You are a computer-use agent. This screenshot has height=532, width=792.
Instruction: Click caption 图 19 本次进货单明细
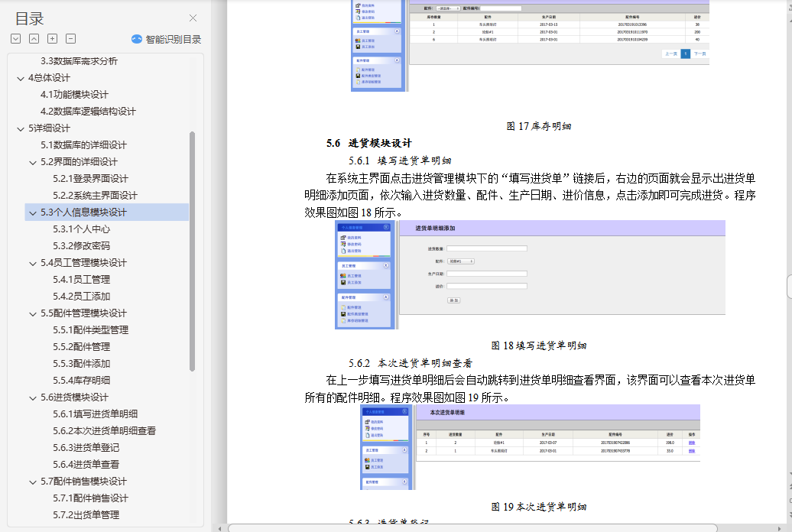tap(538, 507)
